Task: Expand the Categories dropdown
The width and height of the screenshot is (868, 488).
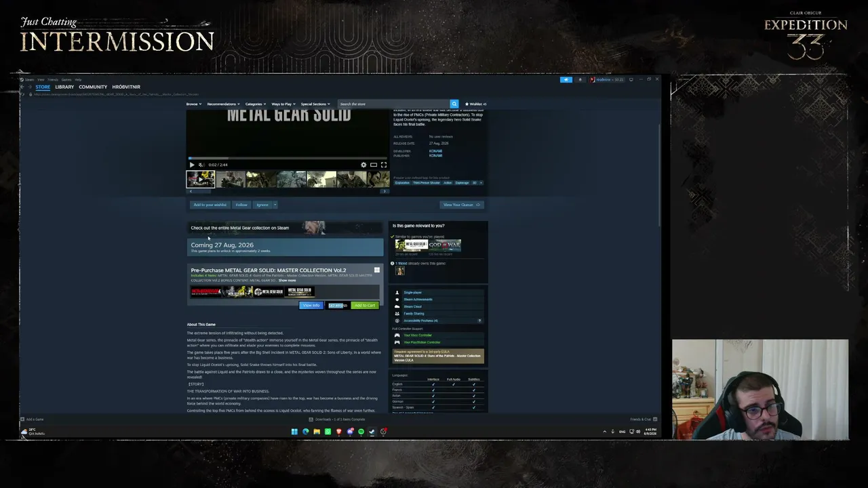Action: 256,104
